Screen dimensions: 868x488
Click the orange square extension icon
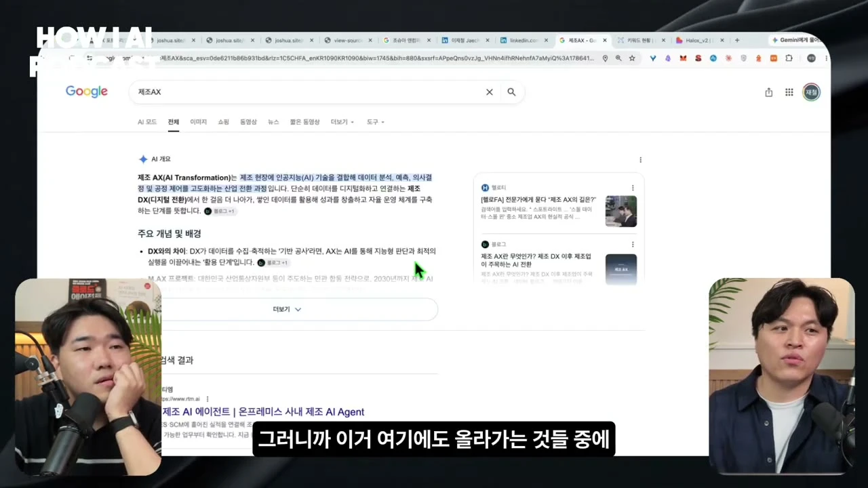[x=774, y=58]
